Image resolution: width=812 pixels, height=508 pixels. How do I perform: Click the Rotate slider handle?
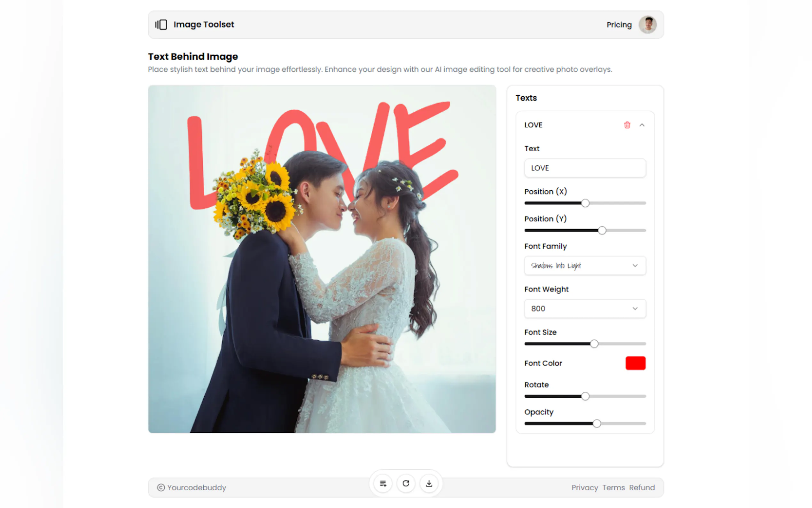point(585,396)
